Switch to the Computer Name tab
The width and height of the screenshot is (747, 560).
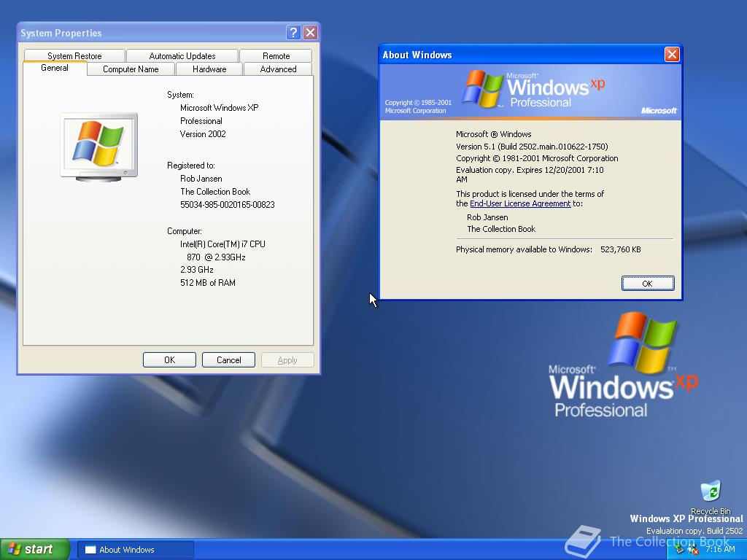pyautogui.click(x=131, y=69)
